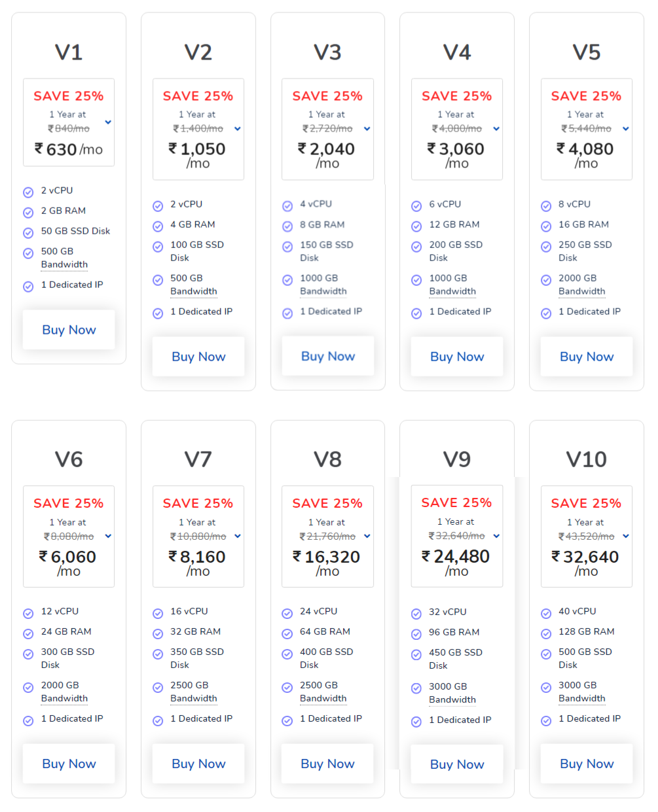Click the check icon beside V3's 150 GB SSD Disk
The height and width of the screenshot is (812, 658).
point(287,247)
